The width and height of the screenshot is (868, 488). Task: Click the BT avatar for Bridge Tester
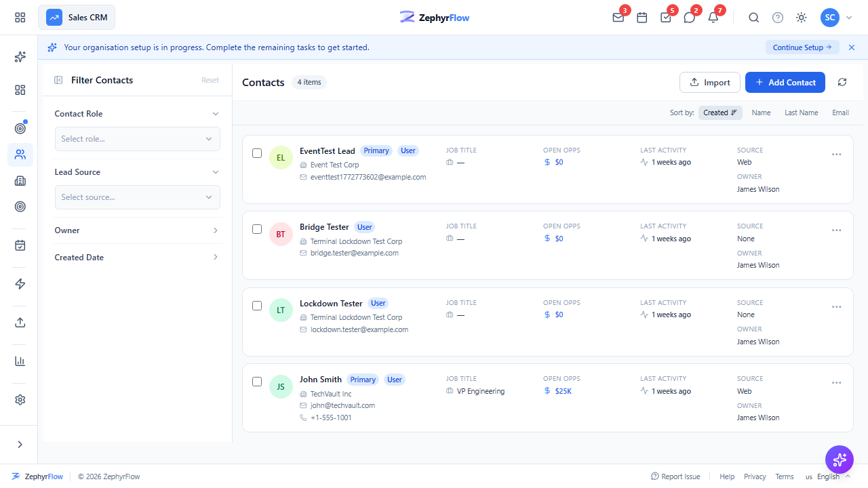point(281,234)
